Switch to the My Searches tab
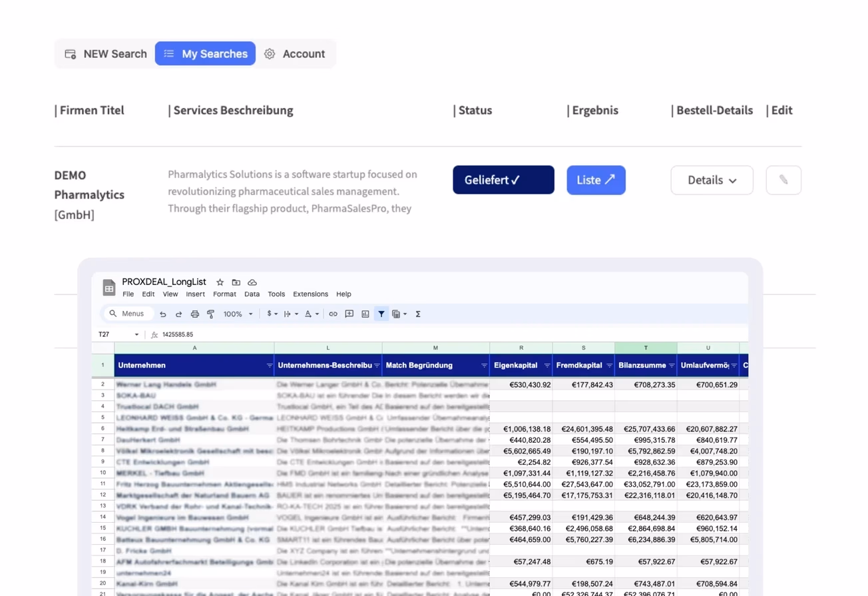The height and width of the screenshot is (596, 868). (205, 53)
